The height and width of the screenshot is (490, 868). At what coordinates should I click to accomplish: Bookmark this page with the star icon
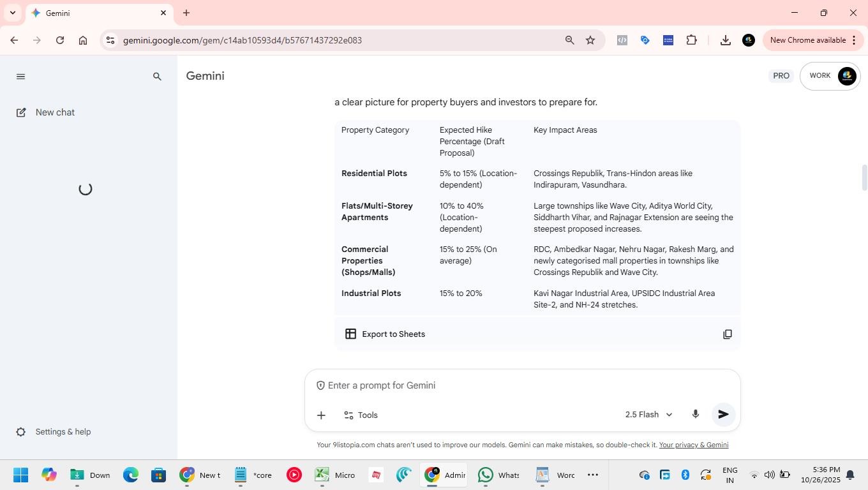click(590, 40)
